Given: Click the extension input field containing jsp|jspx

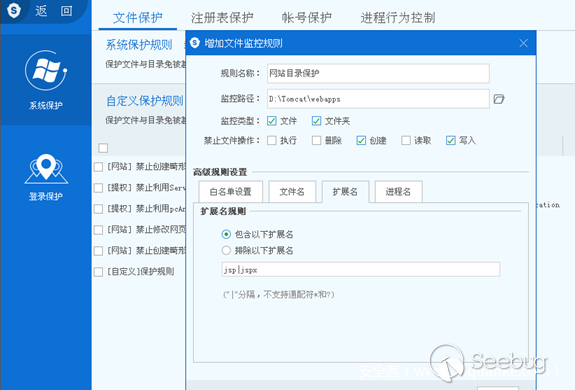Looking at the screenshot, I should (361, 269).
